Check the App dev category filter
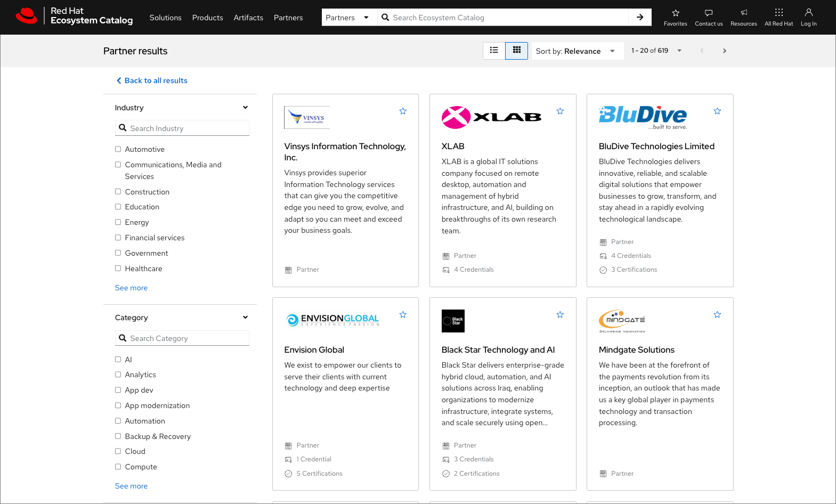This screenshot has width=836, height=504. [x=118, y=390]
